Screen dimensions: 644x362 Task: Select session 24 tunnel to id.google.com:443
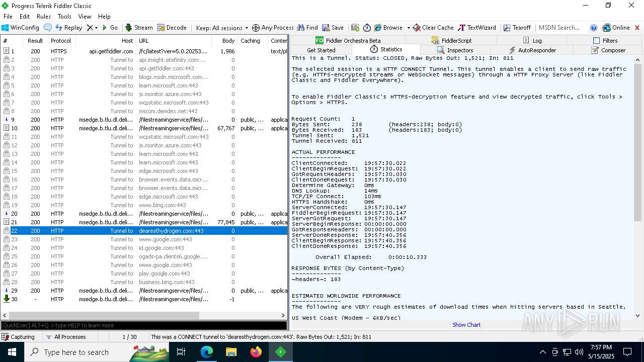[x=143, y=248]
